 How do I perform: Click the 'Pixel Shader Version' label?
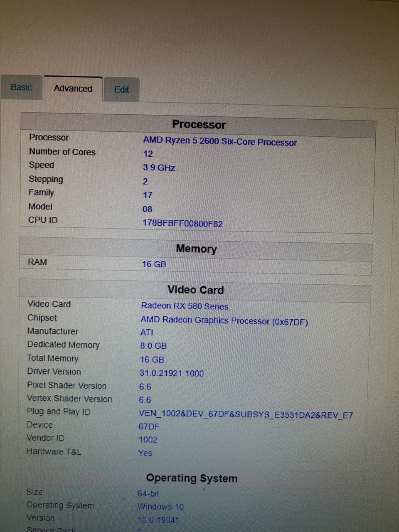point(67,385)
